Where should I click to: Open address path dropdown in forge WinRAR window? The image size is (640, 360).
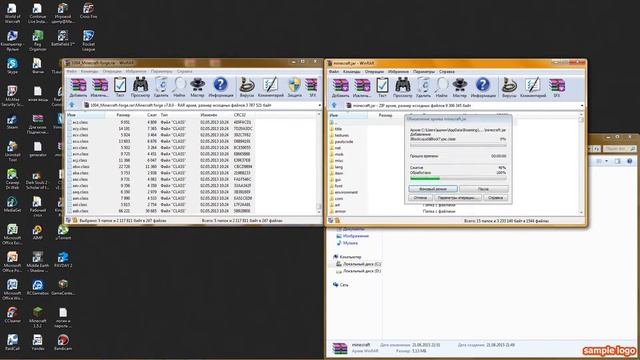(x=319, y=105)
